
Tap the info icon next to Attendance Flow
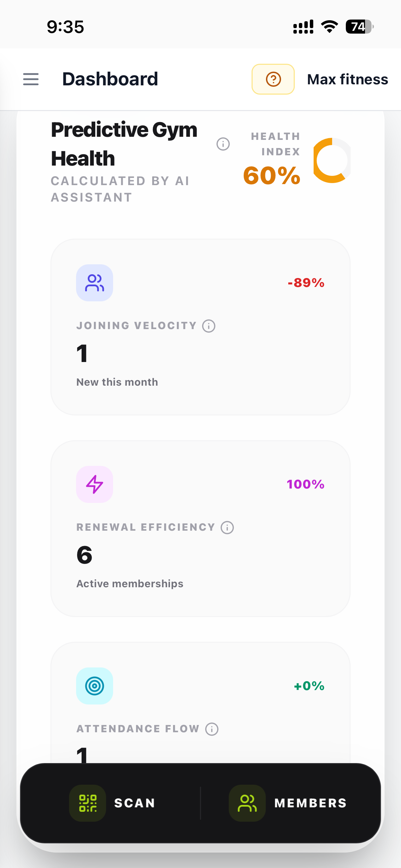[211, 729]
